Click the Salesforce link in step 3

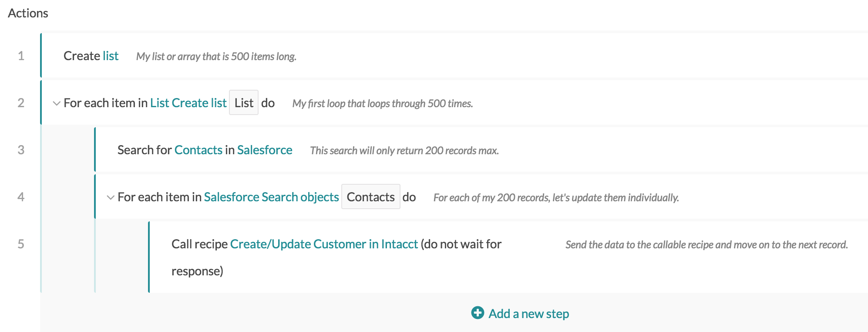click(x=265, y=150)
